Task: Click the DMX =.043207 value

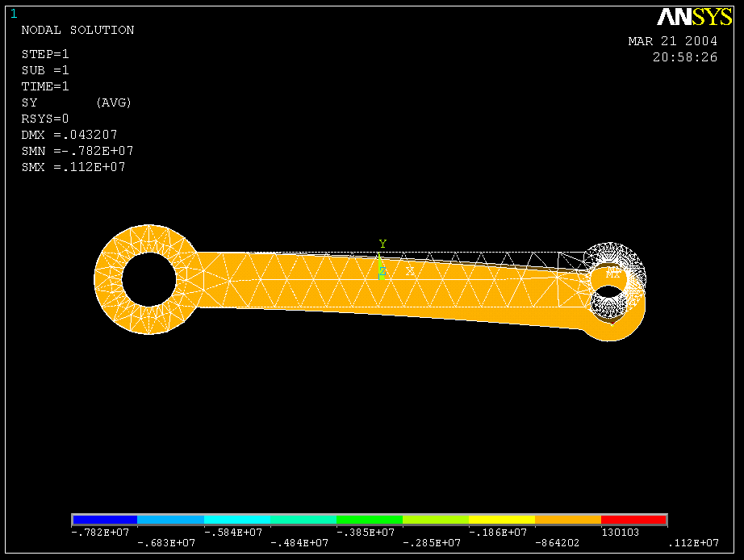Action: 69,135
